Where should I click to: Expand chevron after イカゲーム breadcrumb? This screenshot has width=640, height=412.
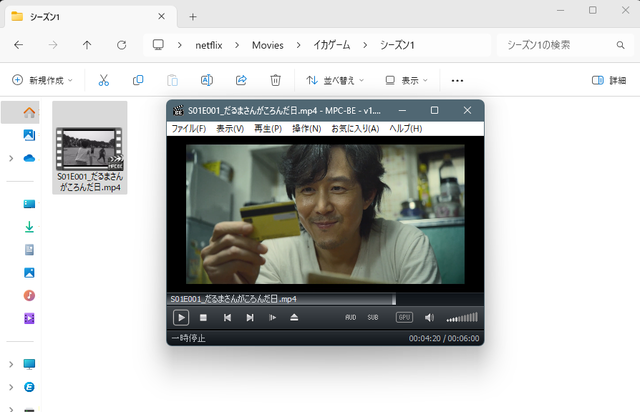tap(365, 45)
